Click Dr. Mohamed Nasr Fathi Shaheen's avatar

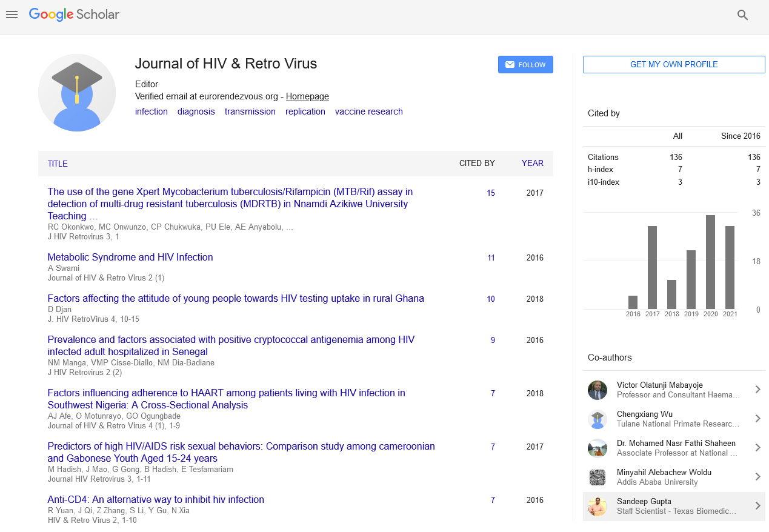tap(598, 448)
